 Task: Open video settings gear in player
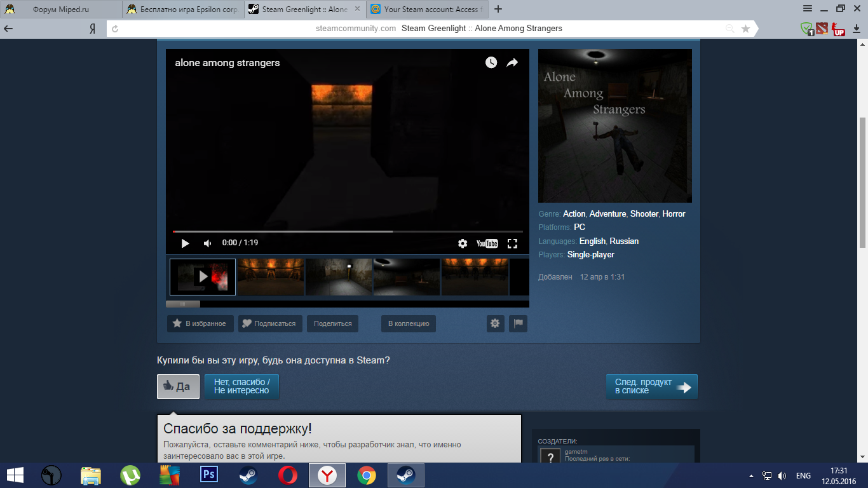pos(463,243)
